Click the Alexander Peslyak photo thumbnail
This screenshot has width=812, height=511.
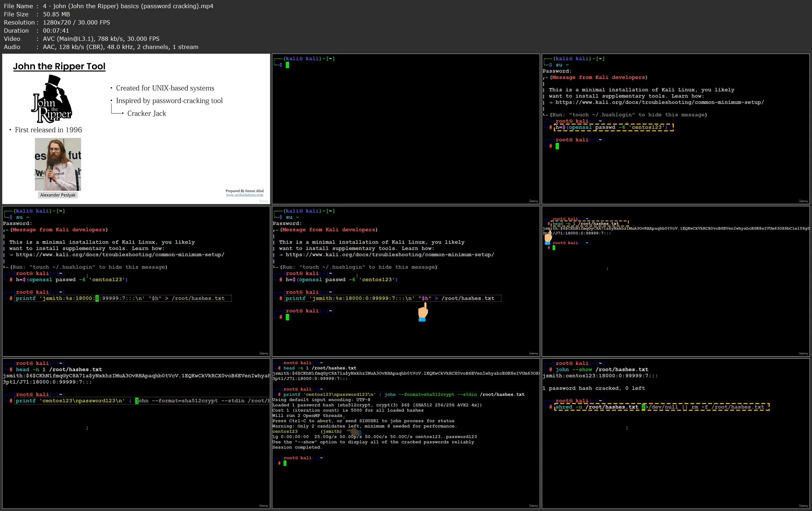pyautogui.click(x=58, y=165)
